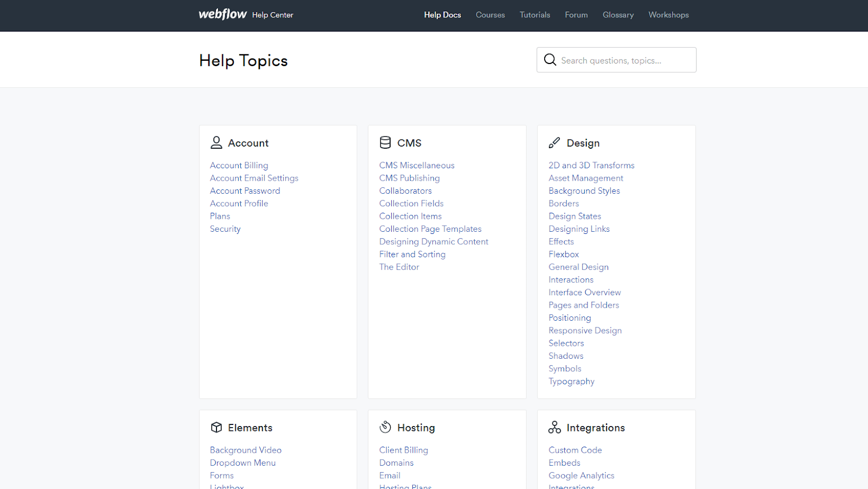
Task: Open Account Profile topic
Action: tap(239, 204)
